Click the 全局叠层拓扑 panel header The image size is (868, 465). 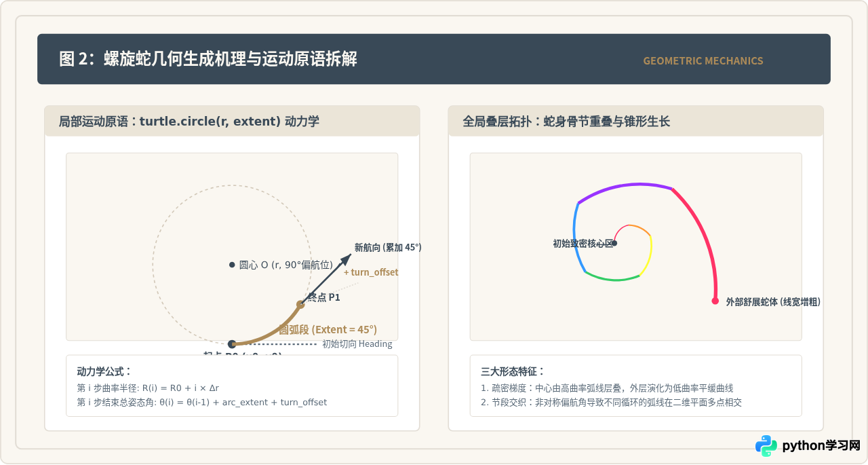[x=635, y=122]
